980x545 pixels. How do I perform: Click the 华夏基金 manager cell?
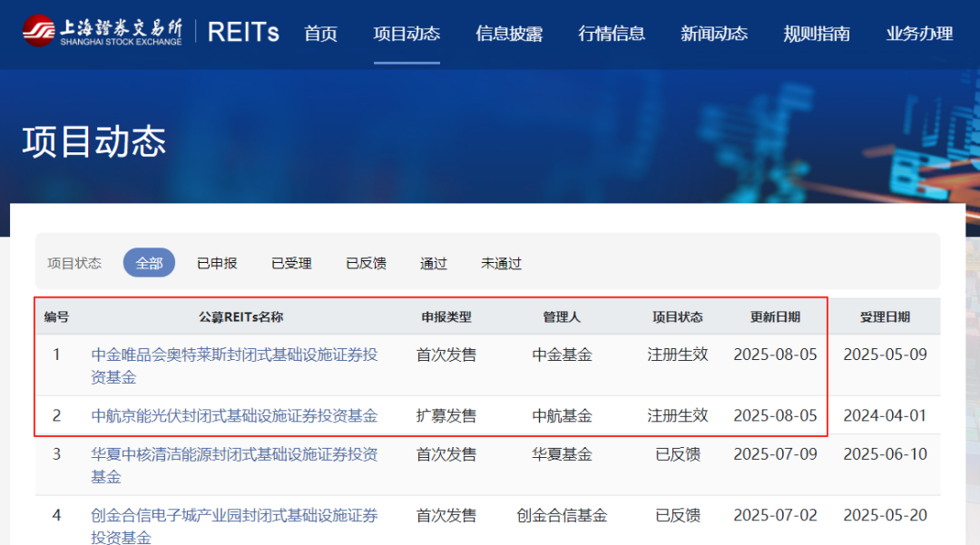(x=562, y=454)
